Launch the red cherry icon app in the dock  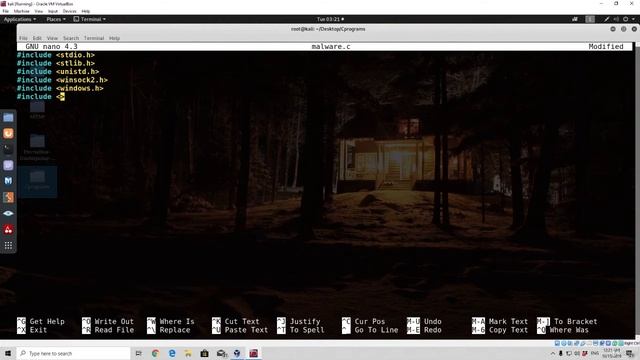click(x=8, y=229)
